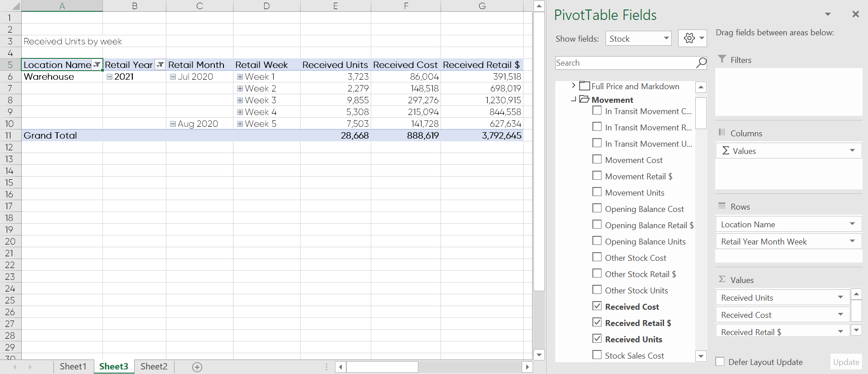The width and height of the screenshot is (868, 374).
Task: Open the Retail Year filter button
Action: point(160,65)
